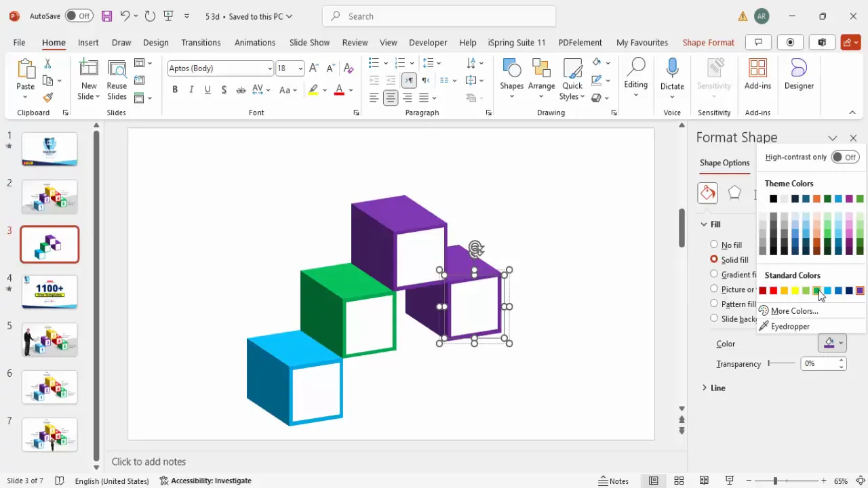Expand the Line section
Viewport: 868px width, 488px height.
click(704, 388)
